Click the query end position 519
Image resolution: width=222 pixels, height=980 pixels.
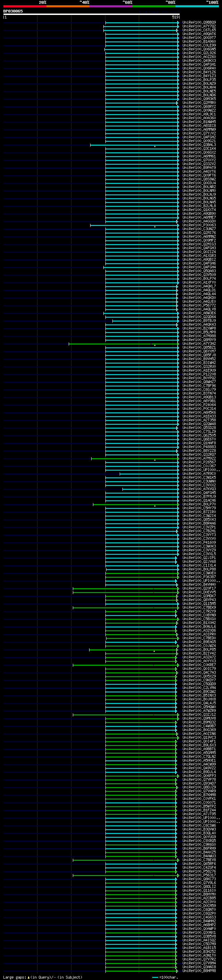(175, 17)
